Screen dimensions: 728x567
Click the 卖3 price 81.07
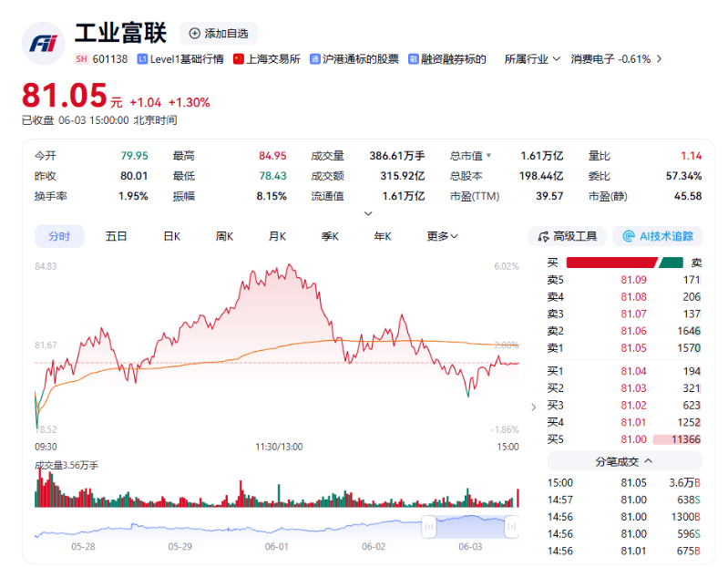coord(633,314)
